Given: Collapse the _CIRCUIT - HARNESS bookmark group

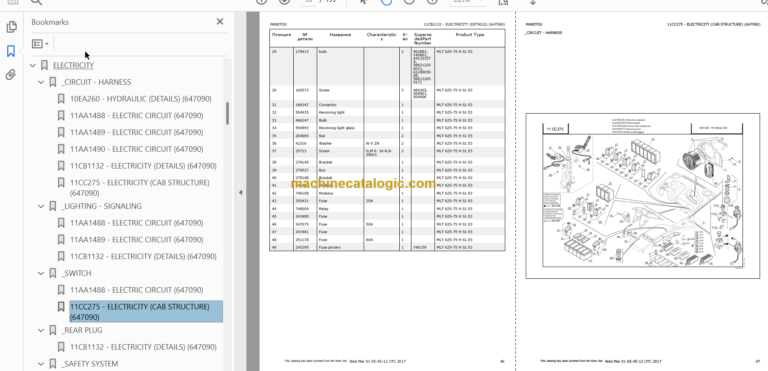Looking at the screenshot, I should [41, 82].
